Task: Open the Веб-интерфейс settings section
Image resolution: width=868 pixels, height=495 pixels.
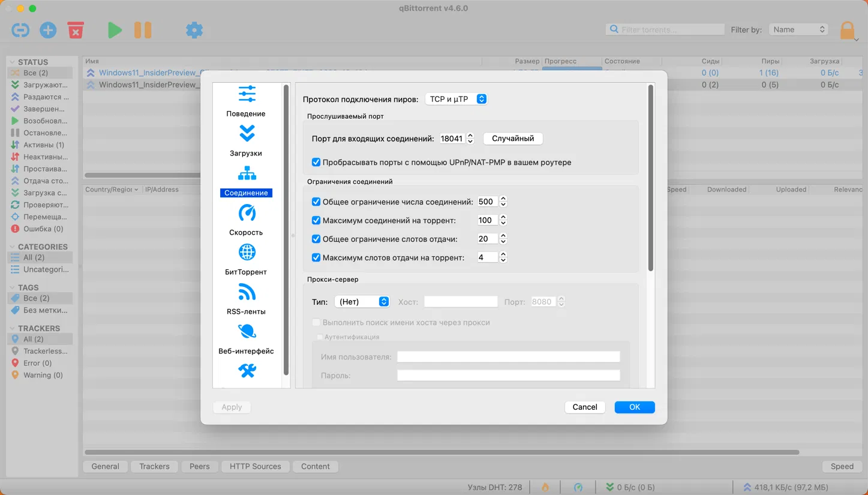Action: 246,338
